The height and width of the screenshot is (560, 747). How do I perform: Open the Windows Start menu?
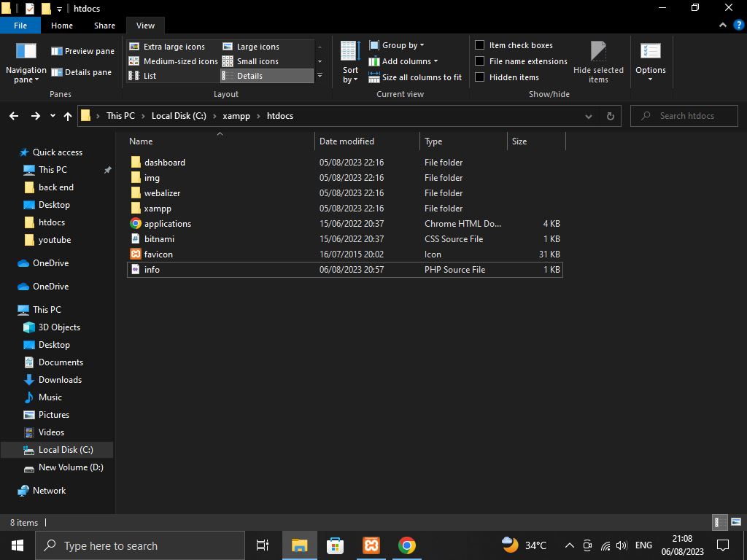coord(18,545)
